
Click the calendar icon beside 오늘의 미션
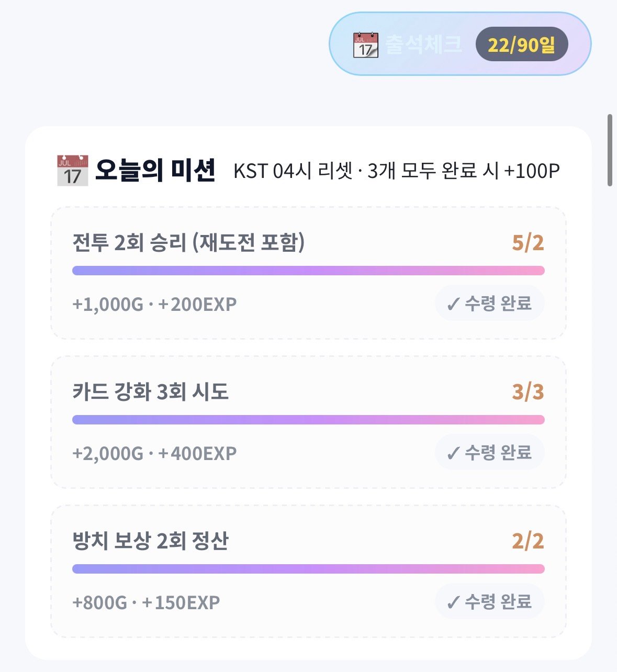click(x=73, y=171)
